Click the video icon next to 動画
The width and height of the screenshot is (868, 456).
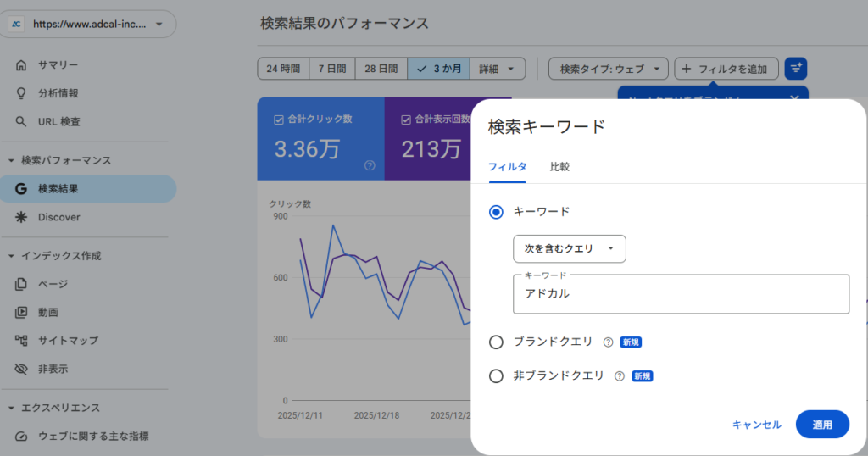[21, 312]
